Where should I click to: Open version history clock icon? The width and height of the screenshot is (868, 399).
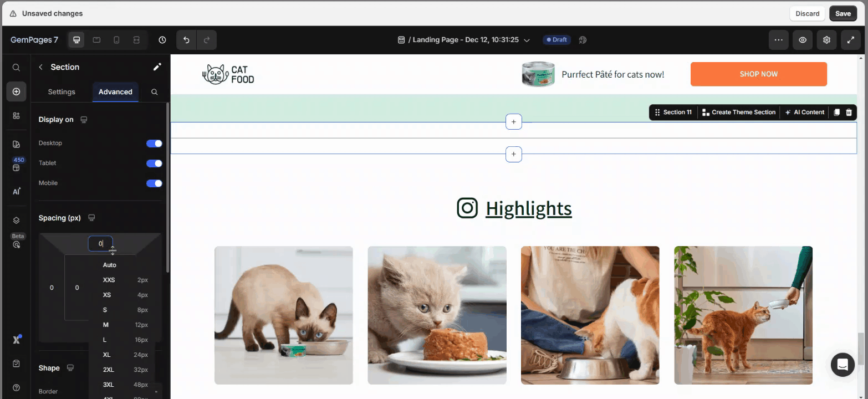tap(162, 40)
